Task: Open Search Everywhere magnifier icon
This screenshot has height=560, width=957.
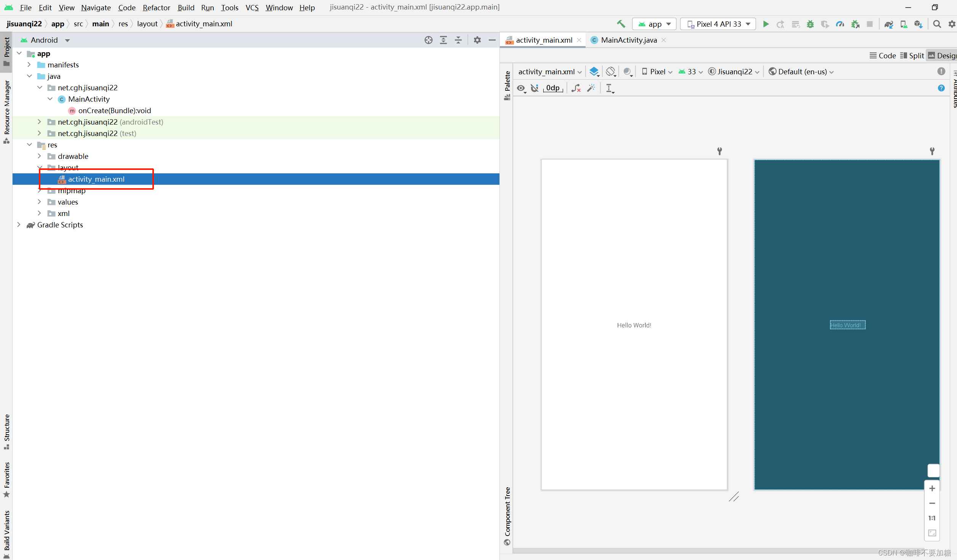Action: click(x=937, y=24)
